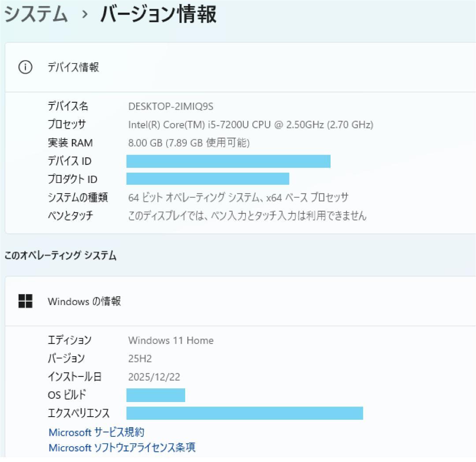The image size is (476, 462).
Task: Select the バージョン情報 breadcrumb item
Action: pos(156,14)
